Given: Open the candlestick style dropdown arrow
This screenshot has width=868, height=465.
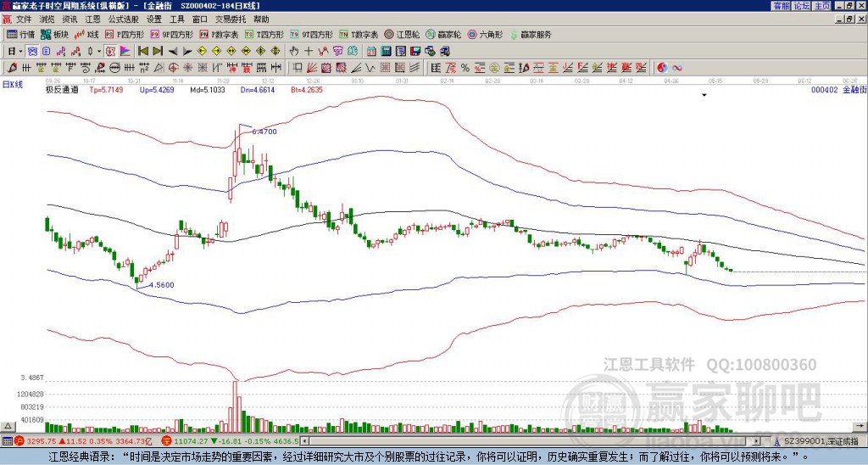Looking at the screenshot, I should (x=98, y=52).
